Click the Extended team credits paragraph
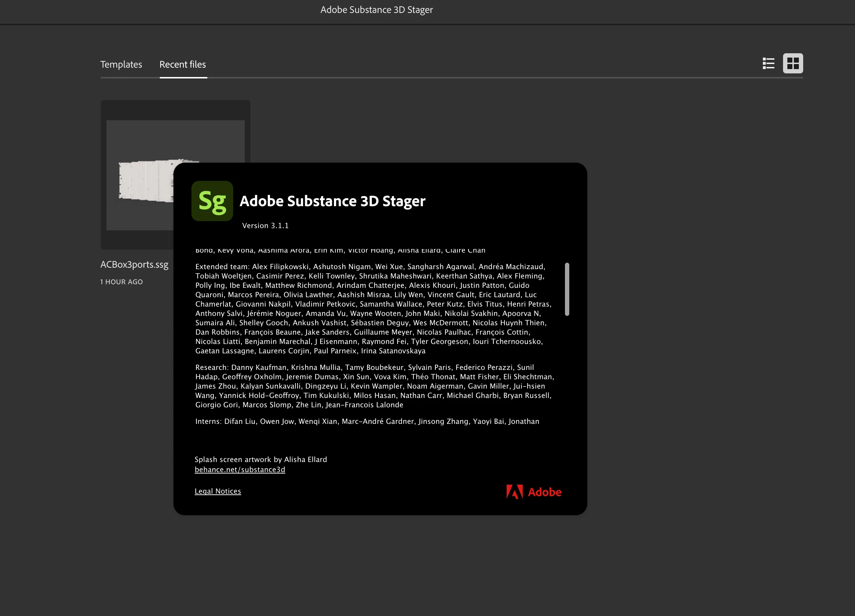This screenshot has width=855, height=616. tap(372, 308)
